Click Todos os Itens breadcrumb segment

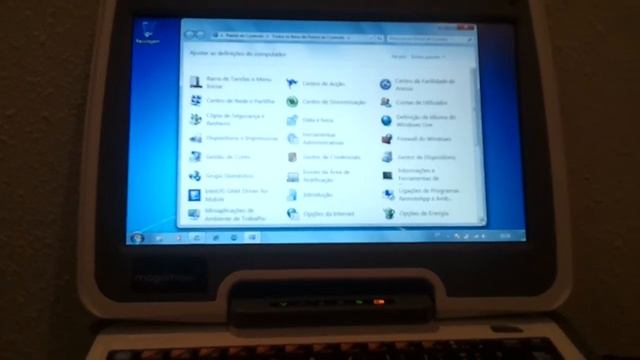(x=307, y=37)
